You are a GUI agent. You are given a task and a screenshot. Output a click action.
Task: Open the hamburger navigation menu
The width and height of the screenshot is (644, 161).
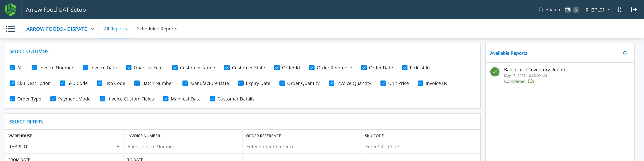pos(11,29)
